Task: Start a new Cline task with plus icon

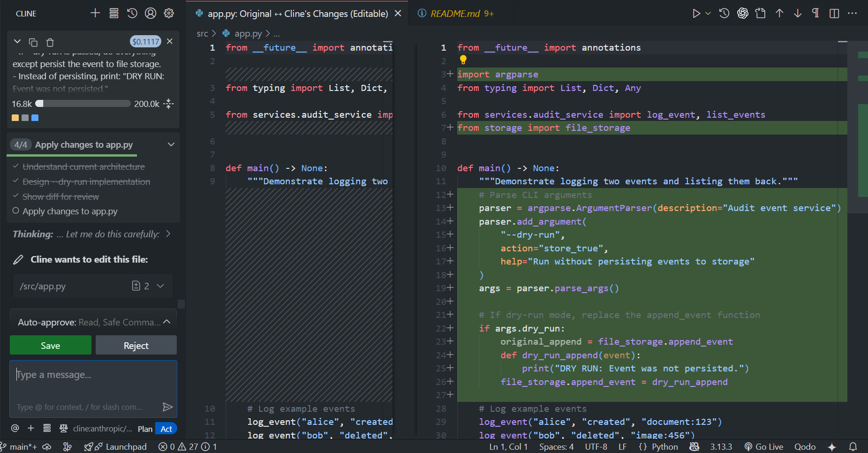Action: point(95,13)
